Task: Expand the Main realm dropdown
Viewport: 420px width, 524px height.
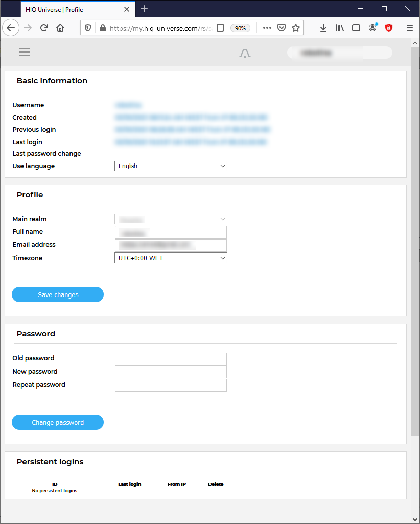Action: [171, 219]
